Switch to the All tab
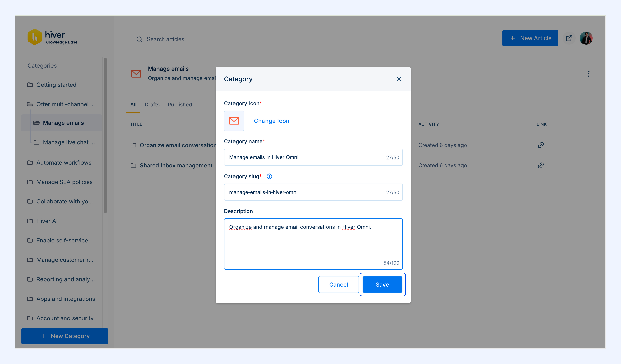 click(133, 105)
